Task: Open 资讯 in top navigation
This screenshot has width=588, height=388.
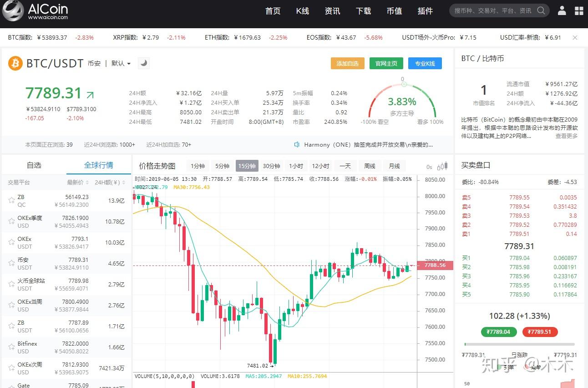Action: point(333,11)
